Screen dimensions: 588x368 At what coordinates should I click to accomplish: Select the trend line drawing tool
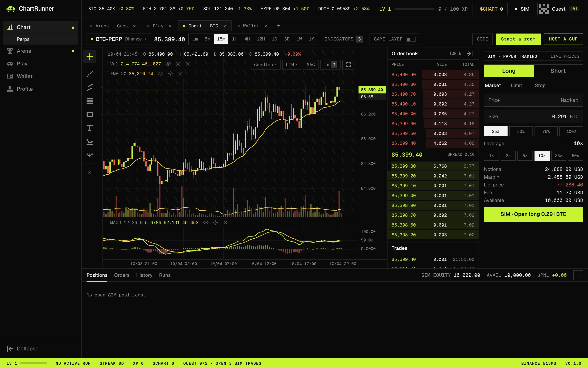90,74
